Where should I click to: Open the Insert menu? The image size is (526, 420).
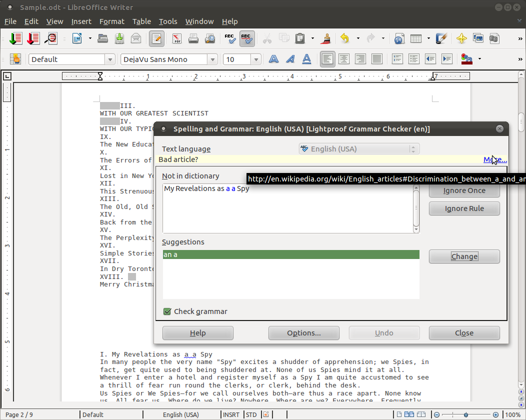click(81, 21)
